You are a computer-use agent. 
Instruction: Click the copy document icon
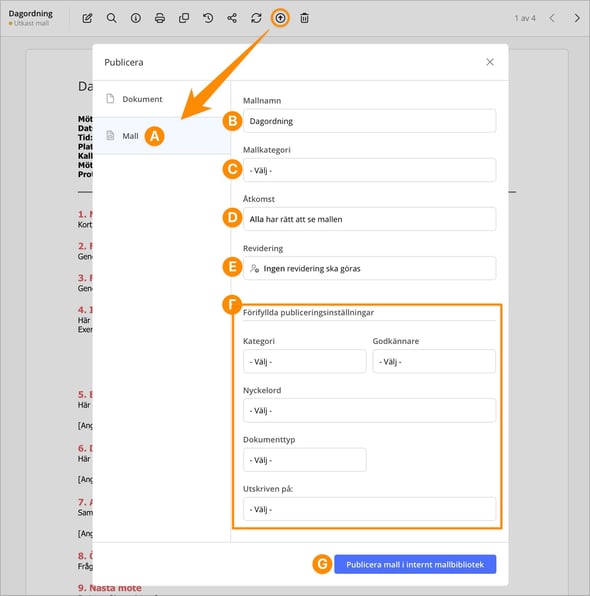click(x=184, y=18)
